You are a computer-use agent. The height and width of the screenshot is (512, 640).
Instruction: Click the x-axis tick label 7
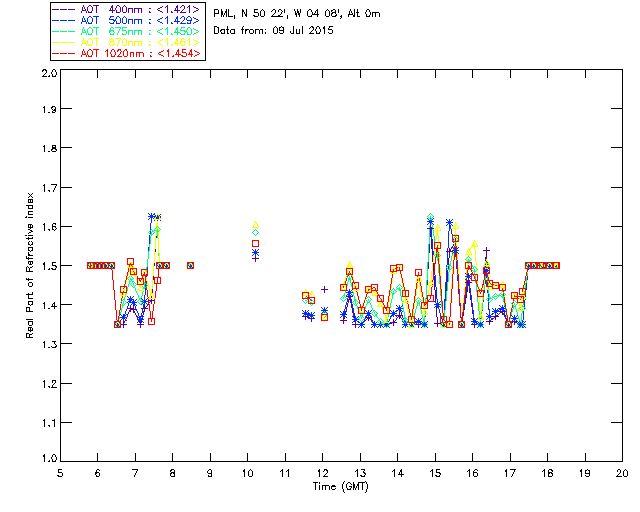[135, 473]
